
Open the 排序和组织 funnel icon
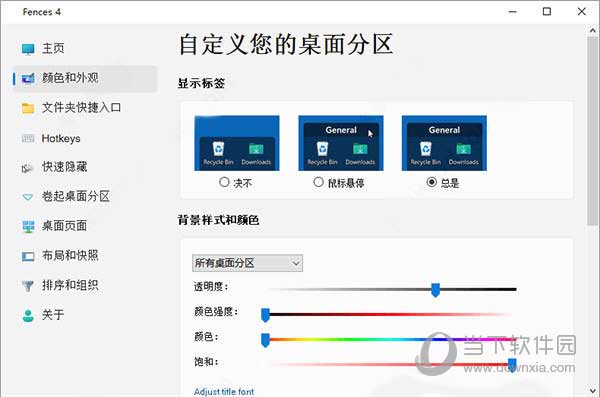(x=28, y=286)
